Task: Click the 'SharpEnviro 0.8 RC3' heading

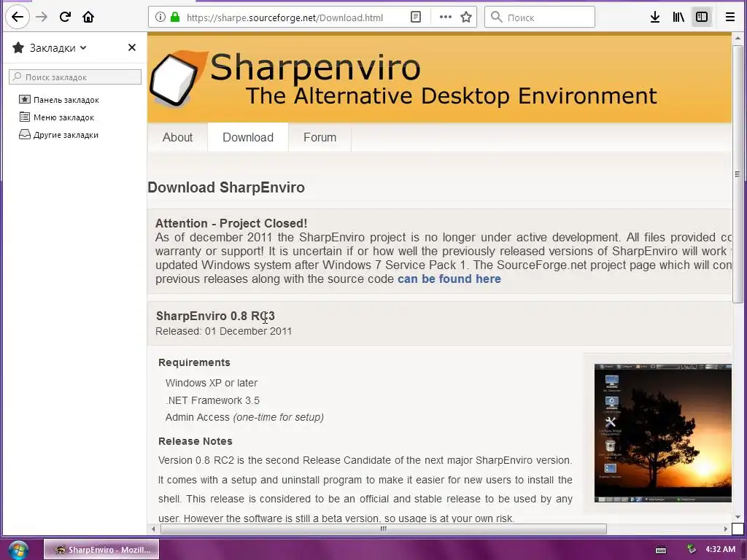Action: (215, 316)
